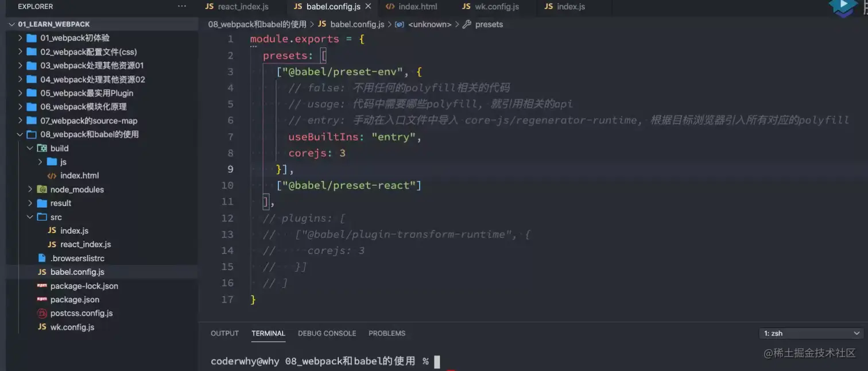Switch to DEBUG CONSOLE panel tab
Screen dimensions: 868x371
pos(327,333)
